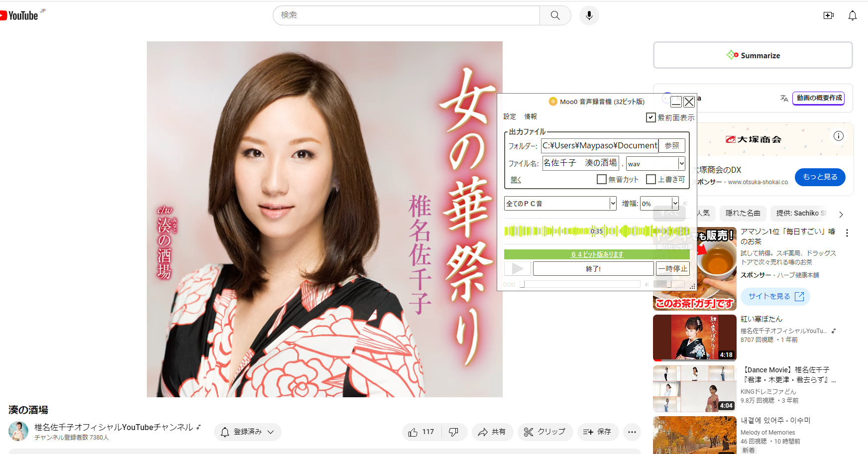This screenshot has height=454, width=868.
Task: Click the folder path field in Moo0
Action: click(x=600, y=145)
